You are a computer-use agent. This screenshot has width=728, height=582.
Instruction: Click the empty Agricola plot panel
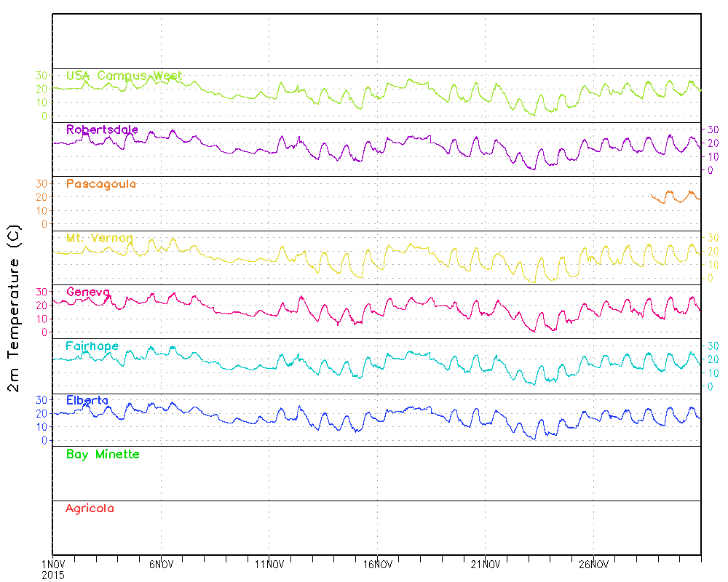(x=379, y=527)
